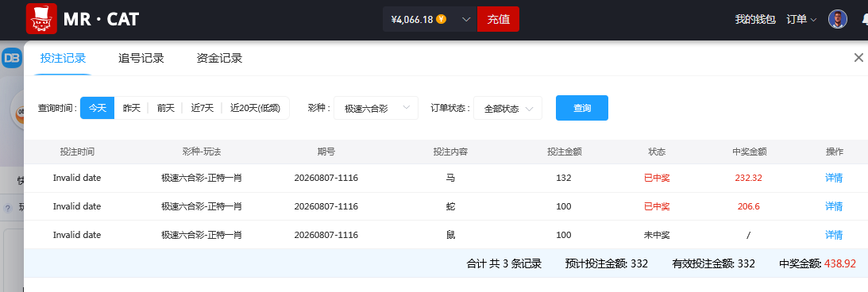The image size is (868, 292).
Task: Switch to the 投注记录 tab
Action: 63,58
